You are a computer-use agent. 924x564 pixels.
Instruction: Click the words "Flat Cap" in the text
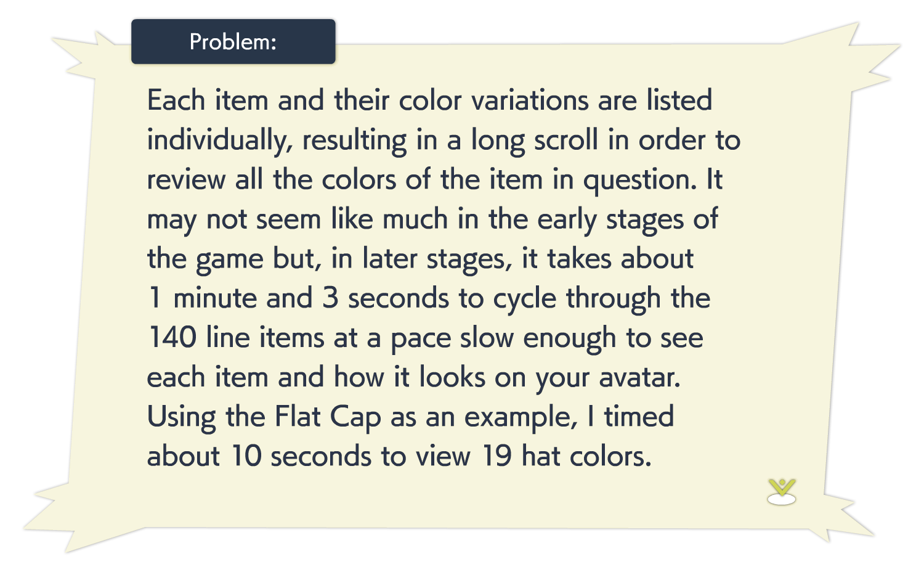coord(328,417)
